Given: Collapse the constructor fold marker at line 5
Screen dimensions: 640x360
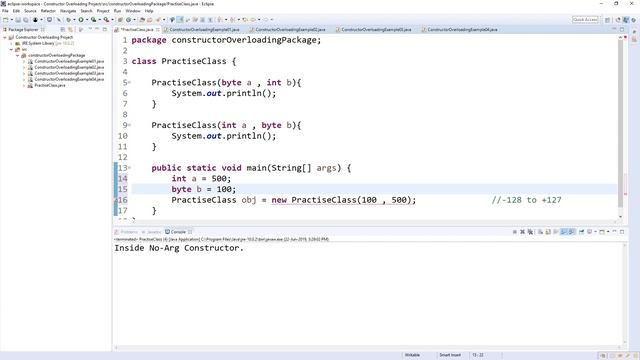Looking at the screenshot, I should coord(129,82).
